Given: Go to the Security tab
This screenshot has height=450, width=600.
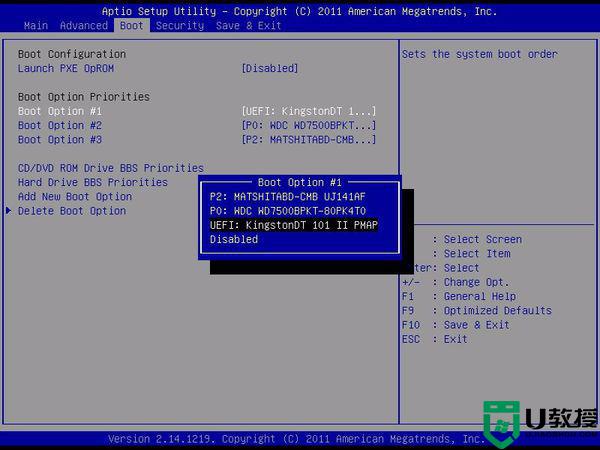Looking at the screenshot, I should [180, 26].
